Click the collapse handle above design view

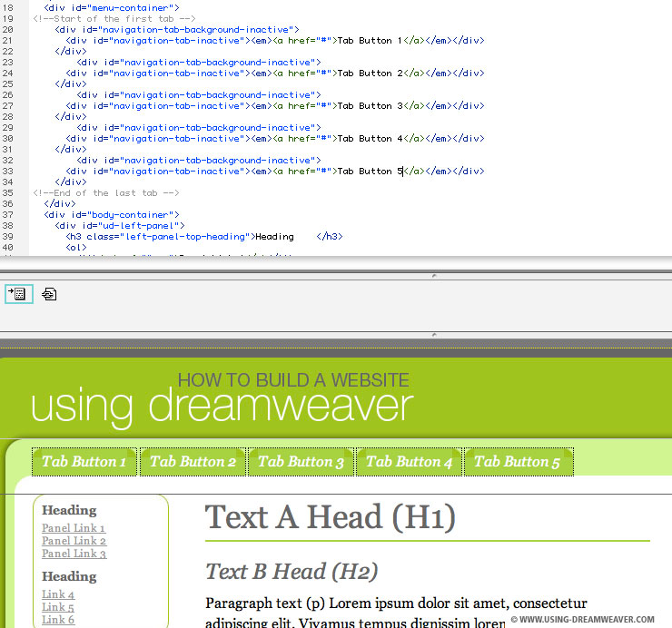(434, 335)
